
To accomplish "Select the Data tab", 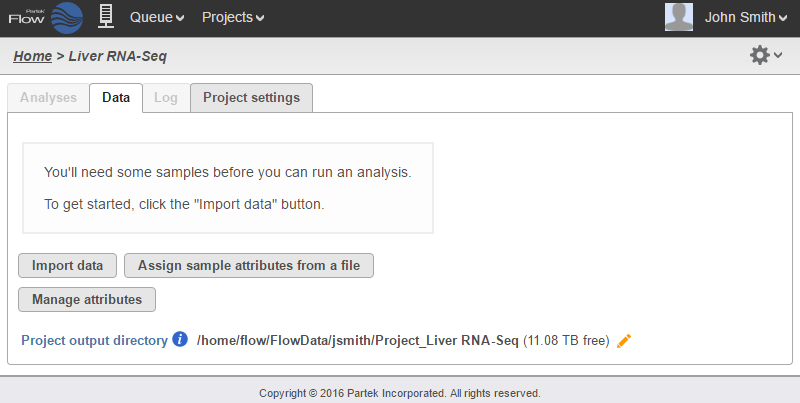I will (116, 98).
